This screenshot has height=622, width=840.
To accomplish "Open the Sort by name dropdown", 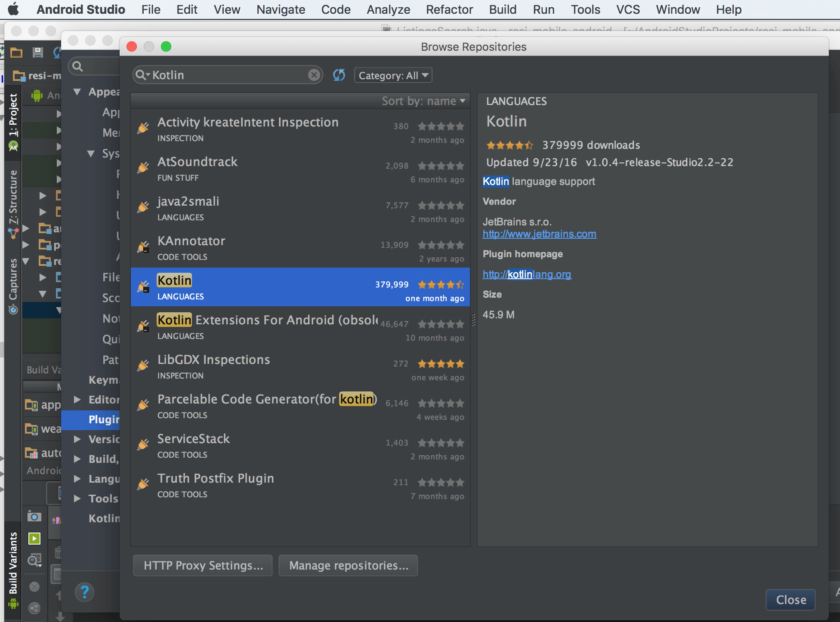I will click(423, 101).
